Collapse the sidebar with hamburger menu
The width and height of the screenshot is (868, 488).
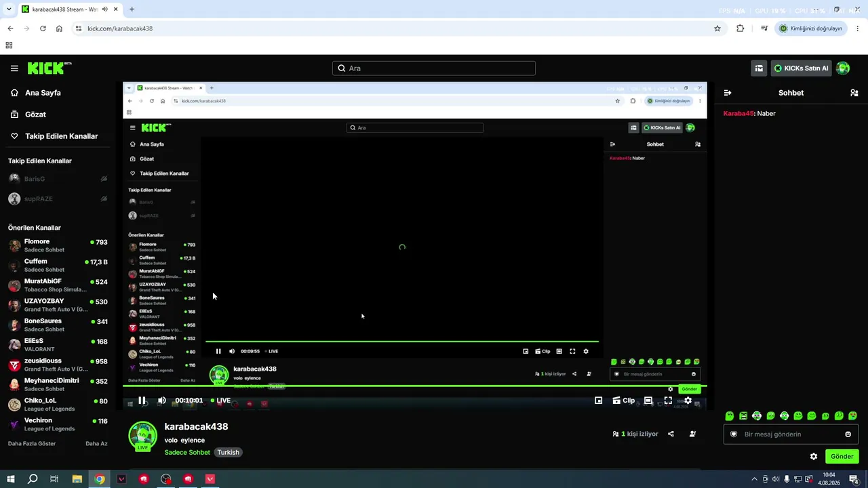[x=14, y=68]
